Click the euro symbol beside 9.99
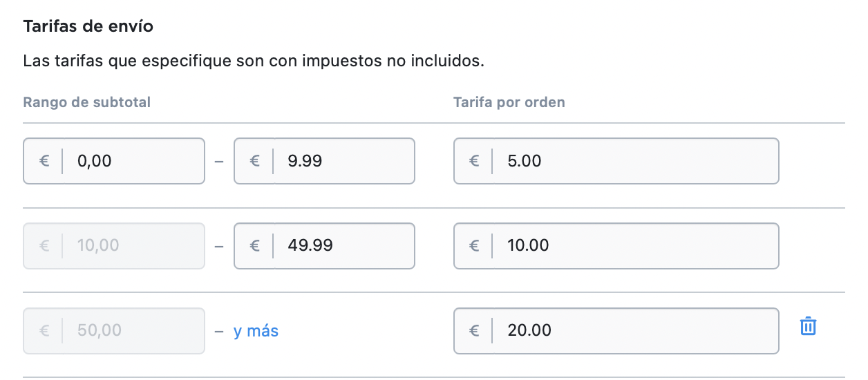868x380 pixels. pyautogui.click(x=254, y=161)
